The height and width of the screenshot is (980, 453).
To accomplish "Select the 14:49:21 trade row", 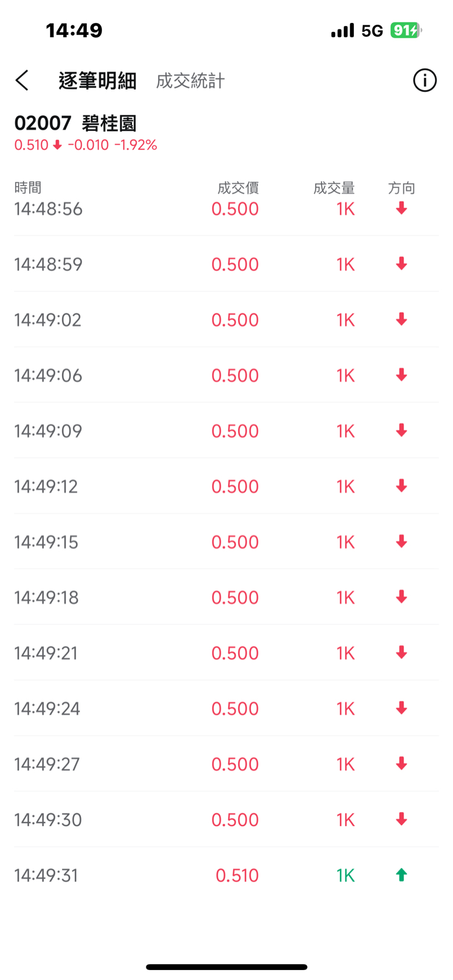I will pyautogui.click(x=226, y=653).
